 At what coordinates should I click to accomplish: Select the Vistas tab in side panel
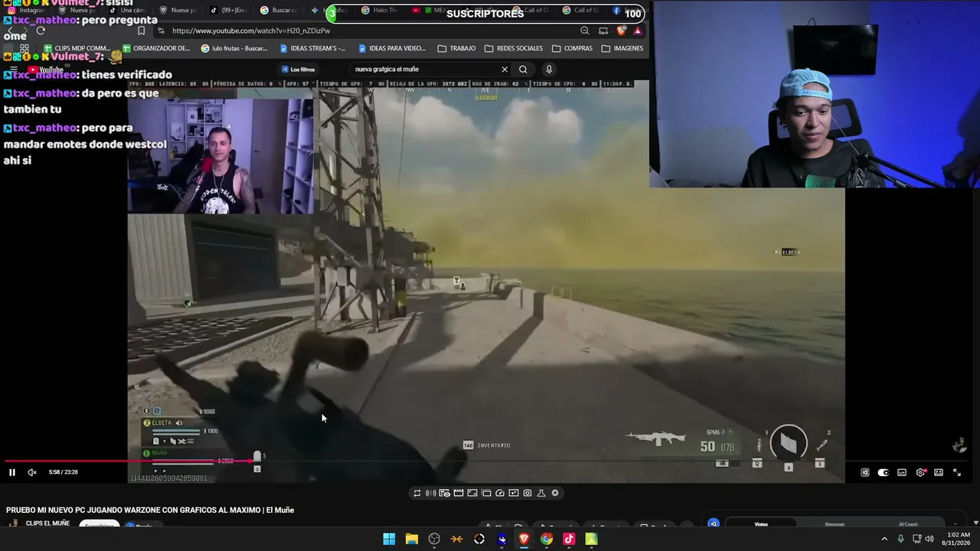(x=761, y=524)
